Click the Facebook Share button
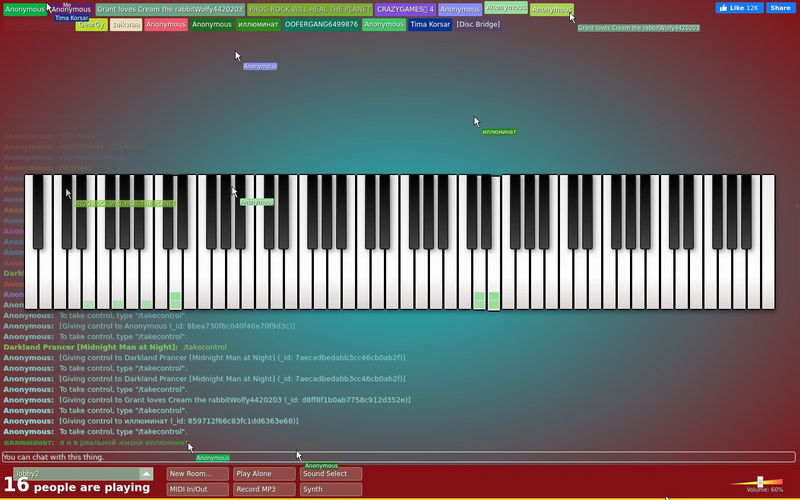This screenshot has height=500, width=800. (781, 8)
